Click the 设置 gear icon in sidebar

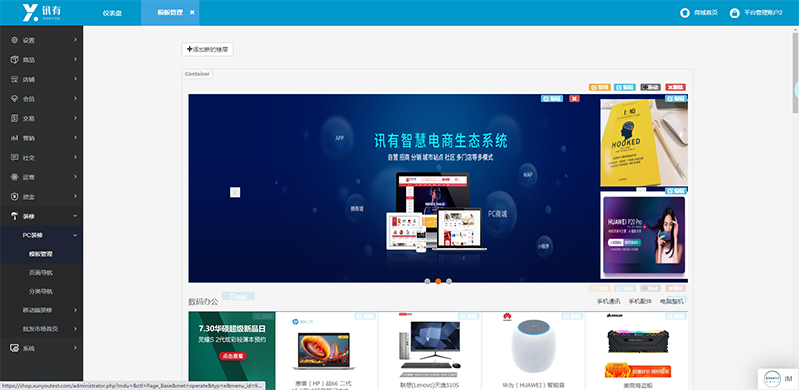tap(14, 40)
